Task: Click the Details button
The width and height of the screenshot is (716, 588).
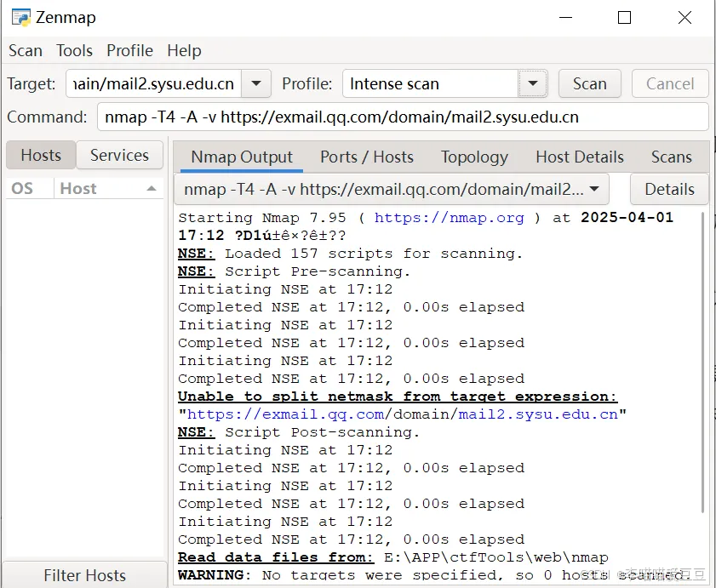Action: 669,189
